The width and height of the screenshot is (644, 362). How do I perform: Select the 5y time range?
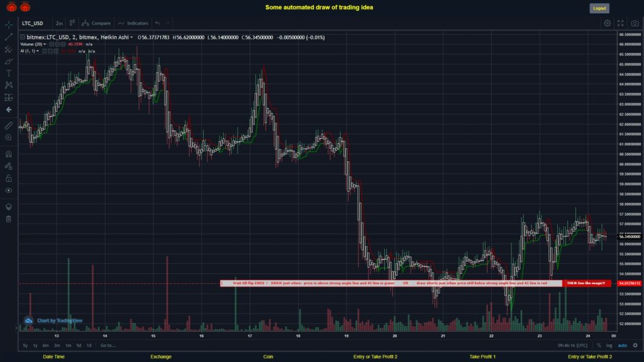[x=25, y=346]
